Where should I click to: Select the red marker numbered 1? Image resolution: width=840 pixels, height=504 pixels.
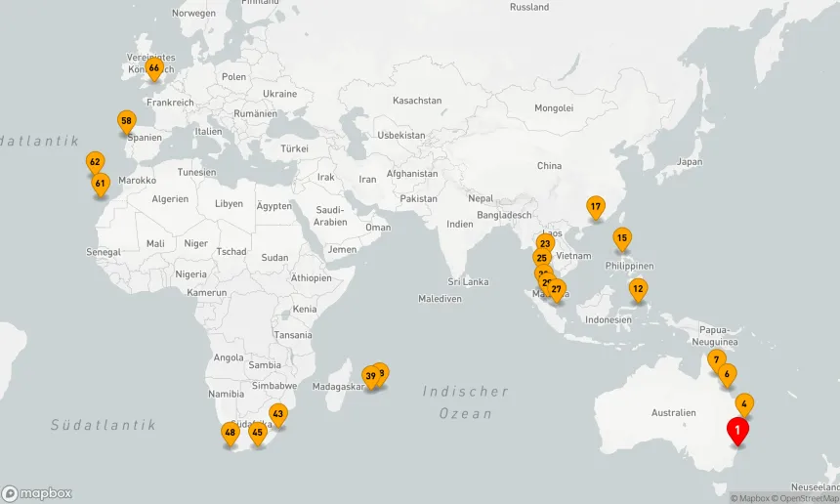click(x=737, y=431)
